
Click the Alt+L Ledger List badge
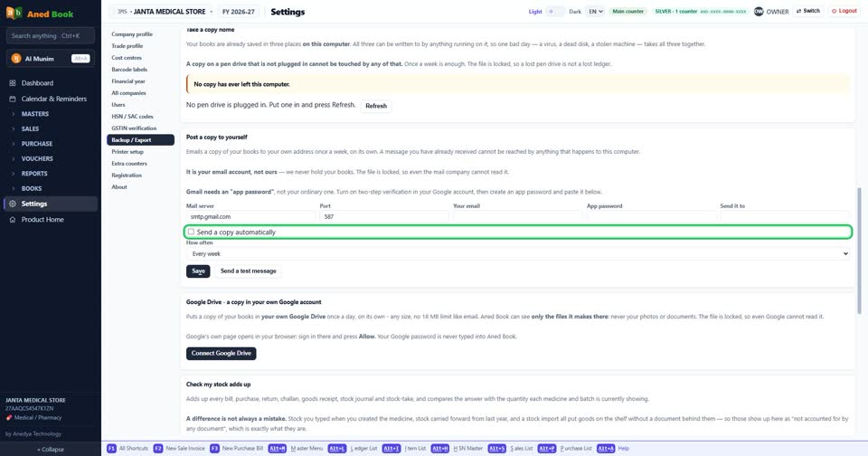pos(336,448)
